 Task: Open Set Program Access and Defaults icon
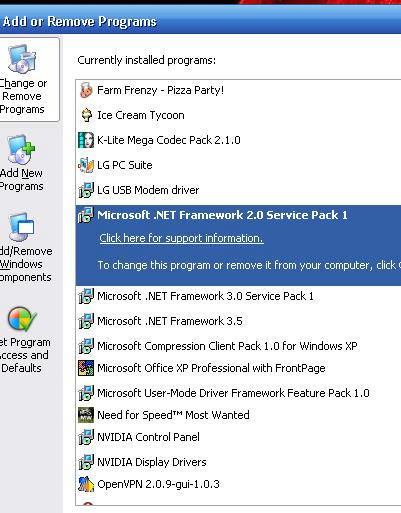tap(22, 319)
